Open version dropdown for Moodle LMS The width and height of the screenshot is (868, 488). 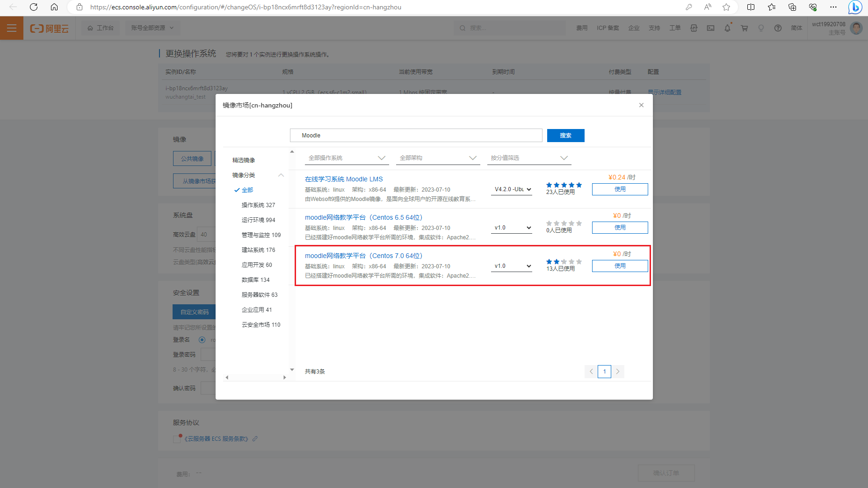512,189
